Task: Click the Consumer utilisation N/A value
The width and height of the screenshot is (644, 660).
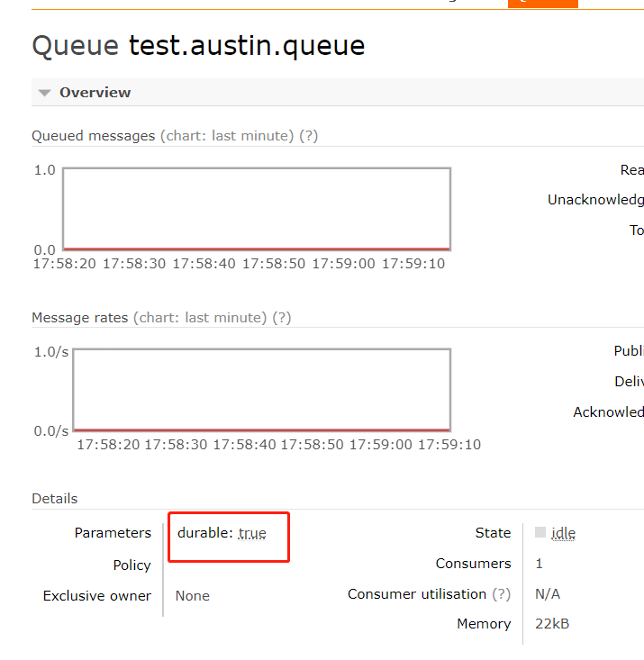Action: pyautogui.click(x=548, y=594)
